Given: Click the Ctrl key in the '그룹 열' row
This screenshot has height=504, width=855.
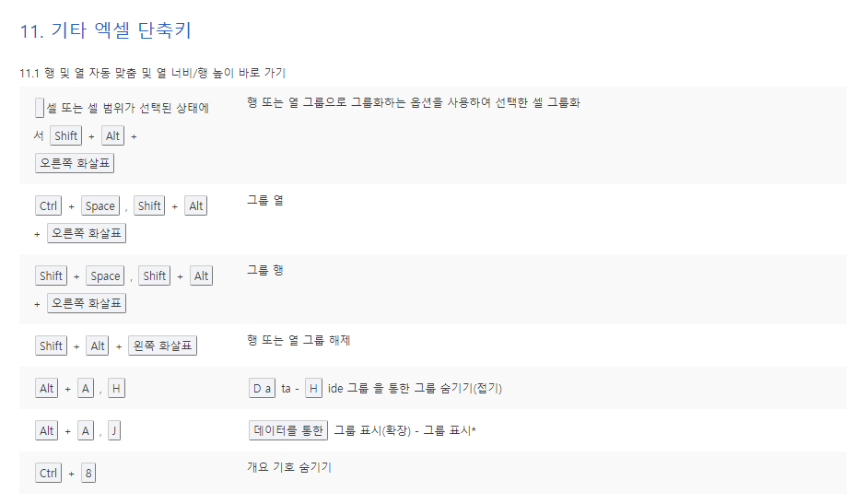Looking at the screenshot, I should [x=49, y=205].
